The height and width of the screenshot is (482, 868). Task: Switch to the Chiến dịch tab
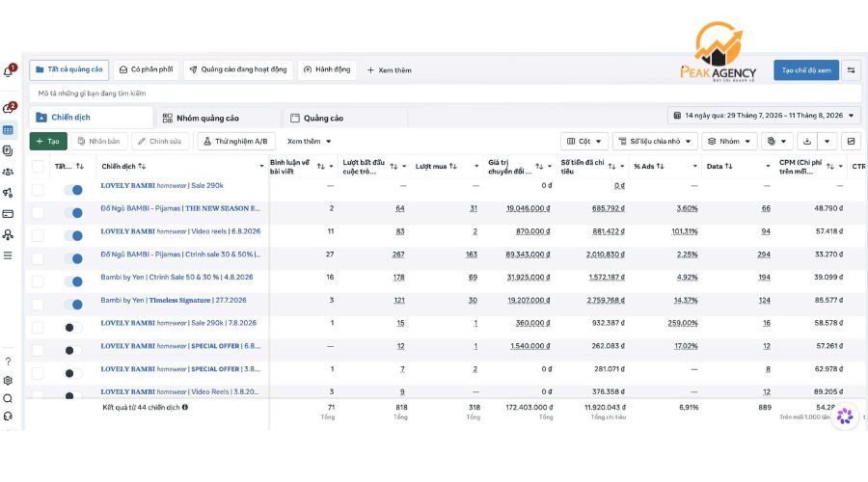pos(92,118)
